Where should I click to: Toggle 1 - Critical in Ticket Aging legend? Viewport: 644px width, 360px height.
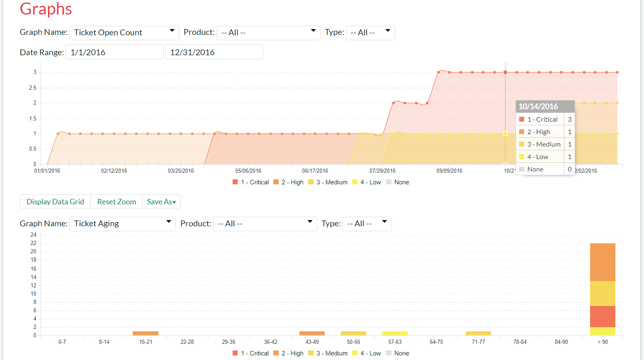(251, 353)
